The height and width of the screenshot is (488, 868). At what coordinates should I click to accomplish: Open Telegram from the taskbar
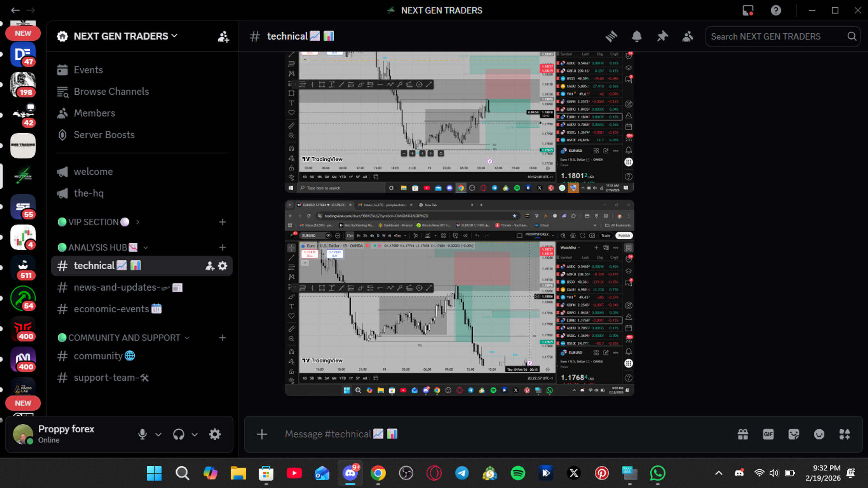pos(462,473)
